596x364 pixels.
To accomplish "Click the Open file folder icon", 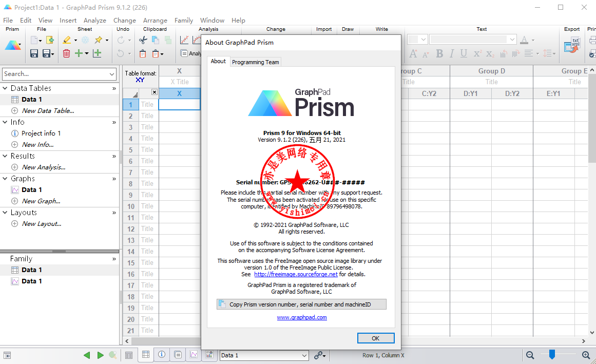I will point(50,40).
